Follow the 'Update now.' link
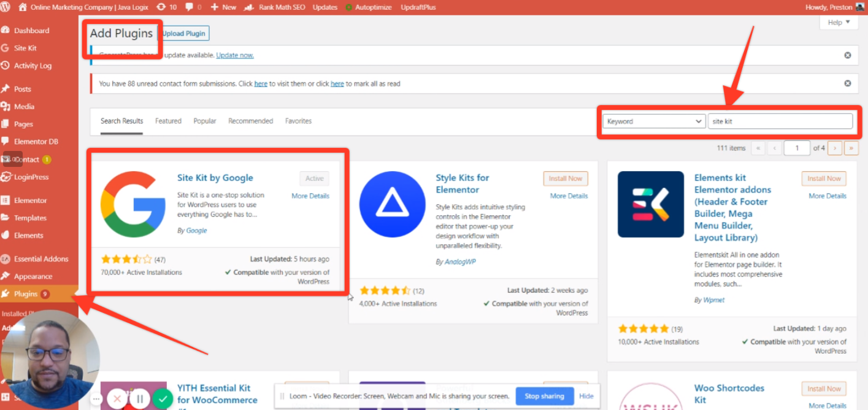Viewport: 868px width, 410px height. [235, 55]
